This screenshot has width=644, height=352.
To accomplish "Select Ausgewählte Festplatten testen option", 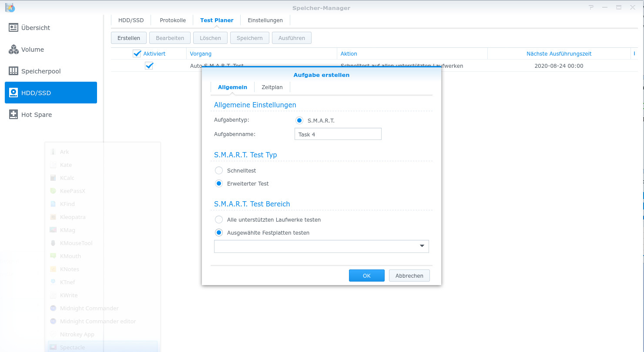I will pos(219,232).
